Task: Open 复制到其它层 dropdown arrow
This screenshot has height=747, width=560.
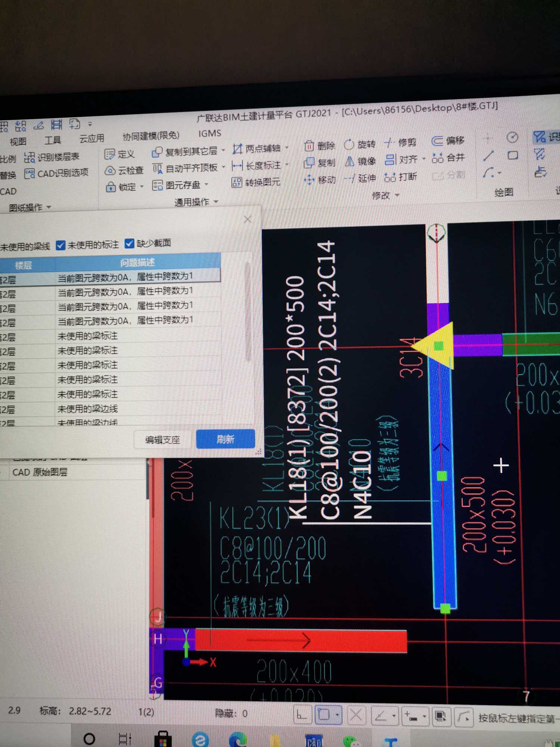Action: click(223, 150)
